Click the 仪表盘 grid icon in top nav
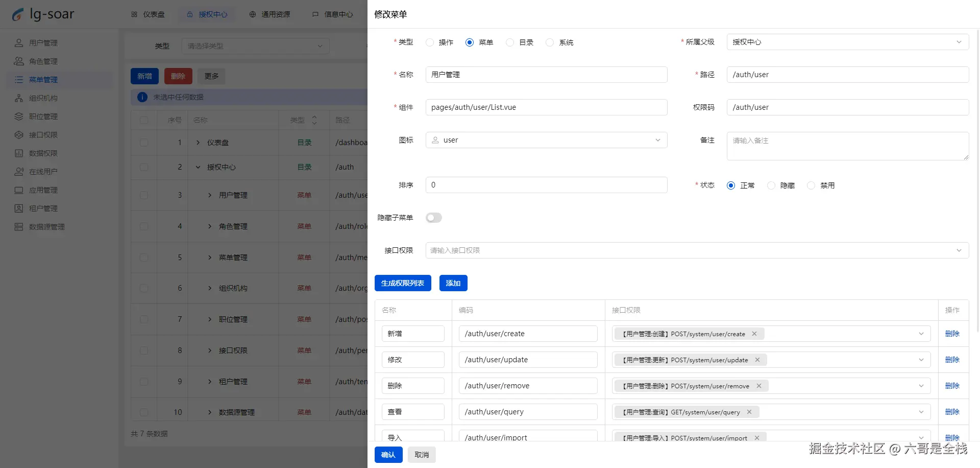This screenshot has width=980, height=468. coord(134,14)
